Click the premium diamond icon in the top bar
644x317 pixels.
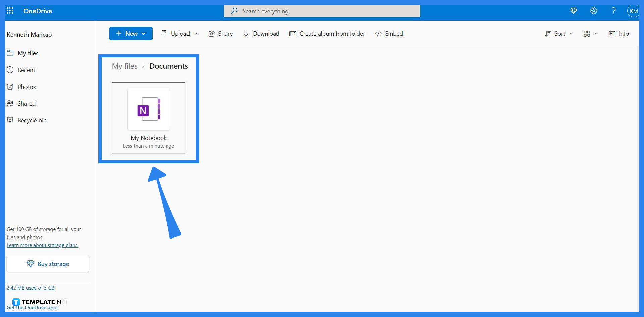click(x=574, y=11)
